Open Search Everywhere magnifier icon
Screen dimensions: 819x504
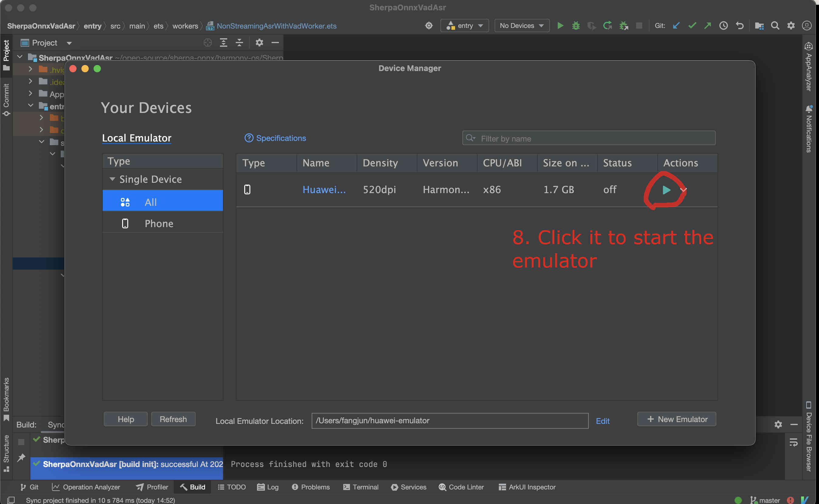[775, 26]
